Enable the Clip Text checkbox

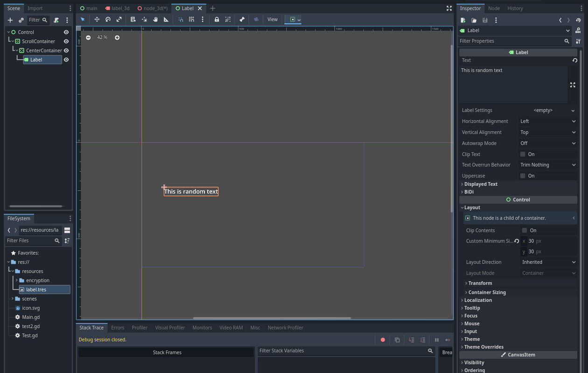coord(523,154)
